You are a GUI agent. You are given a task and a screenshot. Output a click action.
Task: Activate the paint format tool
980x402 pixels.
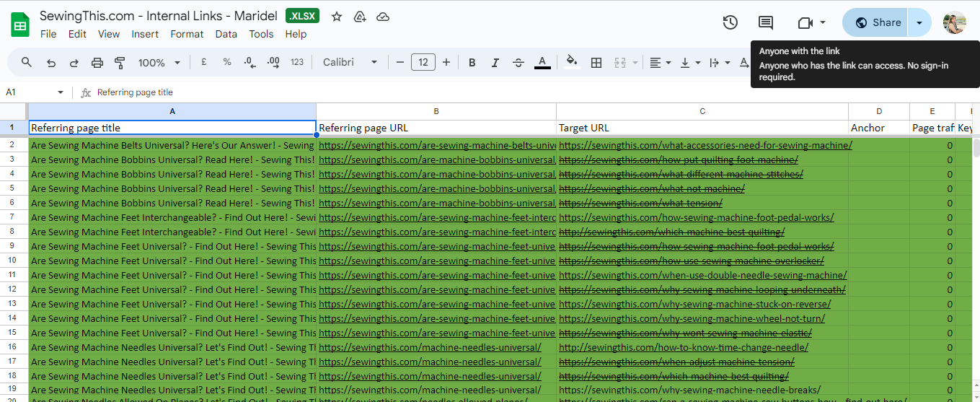[x=120, y=63]
